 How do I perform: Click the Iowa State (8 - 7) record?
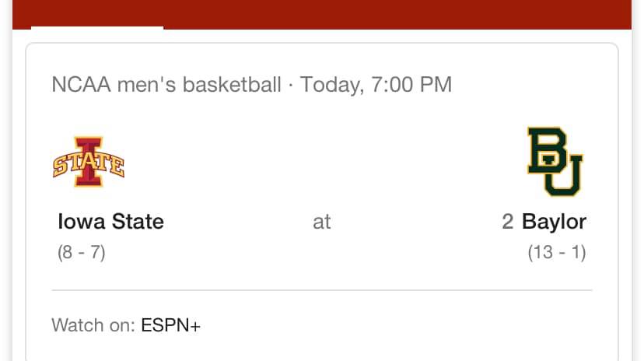pos(81,253)
